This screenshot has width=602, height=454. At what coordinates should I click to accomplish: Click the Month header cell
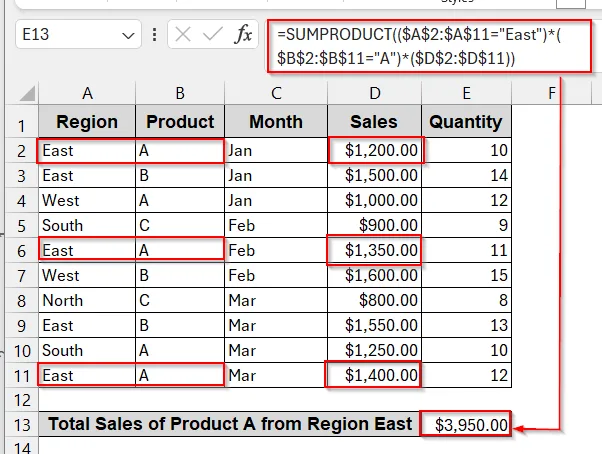tap(276, 122)
